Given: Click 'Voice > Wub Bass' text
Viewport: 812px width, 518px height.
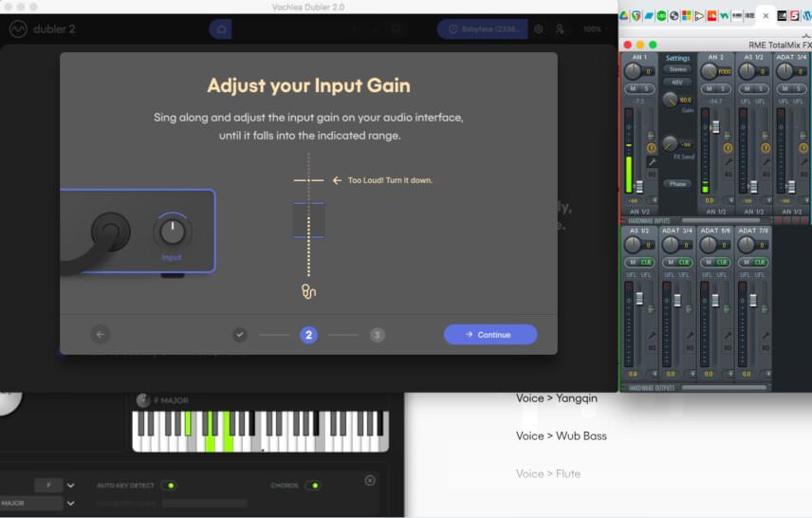Looking at the screenshot, I should coord(562,436).
